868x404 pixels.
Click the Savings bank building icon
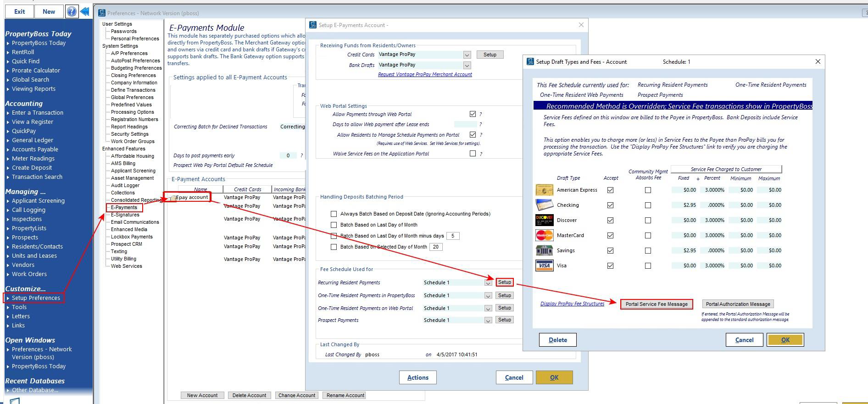(x=544, y=250)
